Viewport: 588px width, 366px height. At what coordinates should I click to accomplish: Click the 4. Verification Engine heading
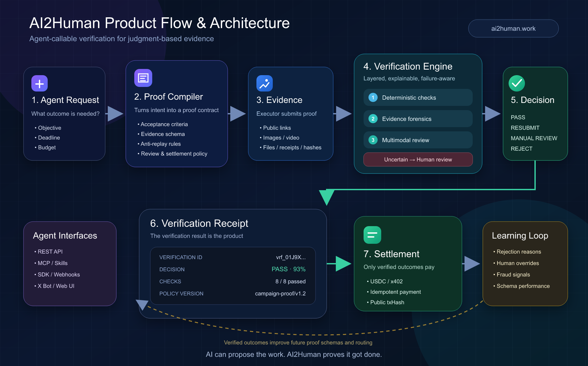pyautogui.click(x=408, y=66)
